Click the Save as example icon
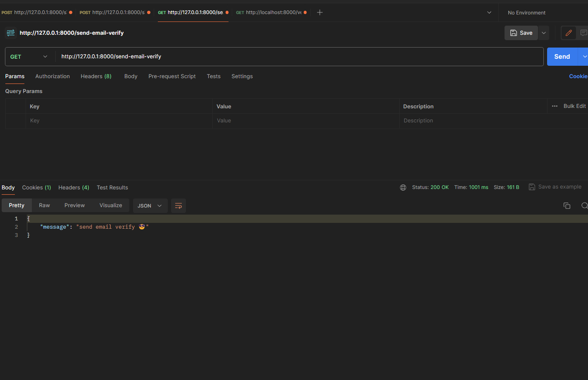The height and width of the screenshot is (380, 588). [532, 187]
